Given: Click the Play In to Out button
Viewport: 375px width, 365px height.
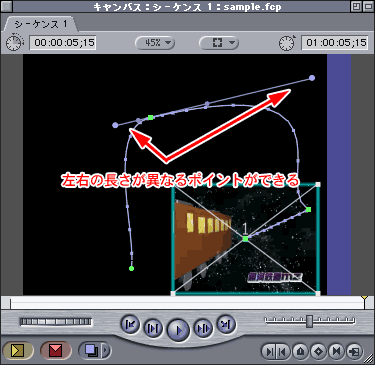Looking at the screenshot, I should coord(153,329).
